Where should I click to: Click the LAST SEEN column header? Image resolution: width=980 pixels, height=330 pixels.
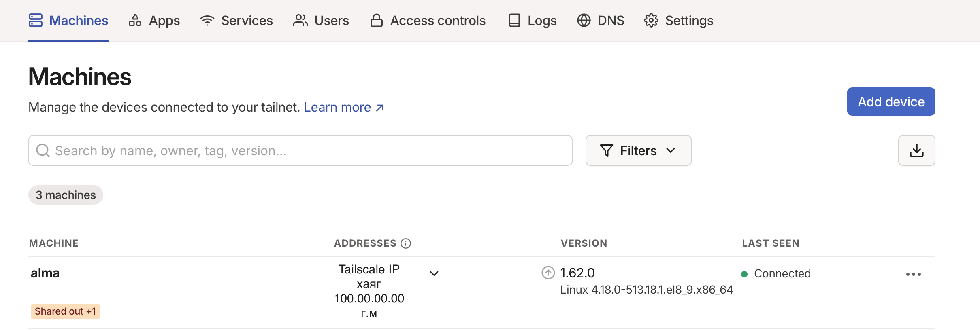pyautogui.click(x=771, y=243)
